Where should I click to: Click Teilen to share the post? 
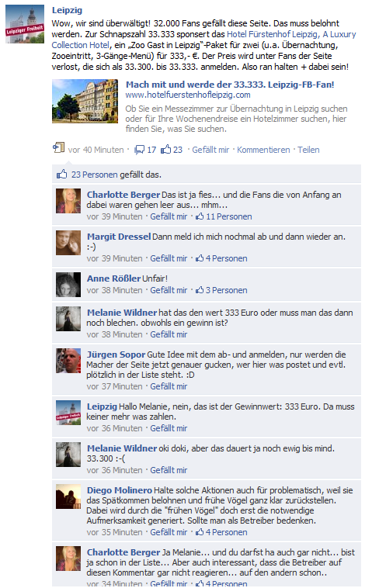(x=308, y=150)
